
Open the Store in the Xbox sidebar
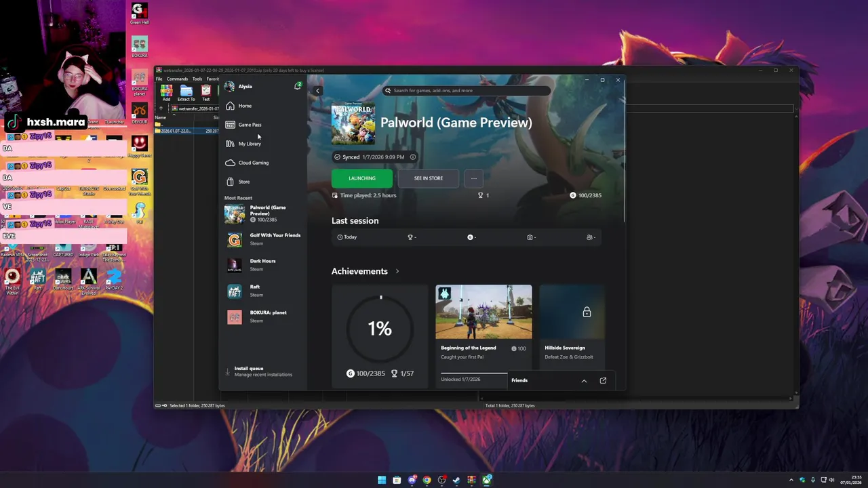[x=244, y=182]
